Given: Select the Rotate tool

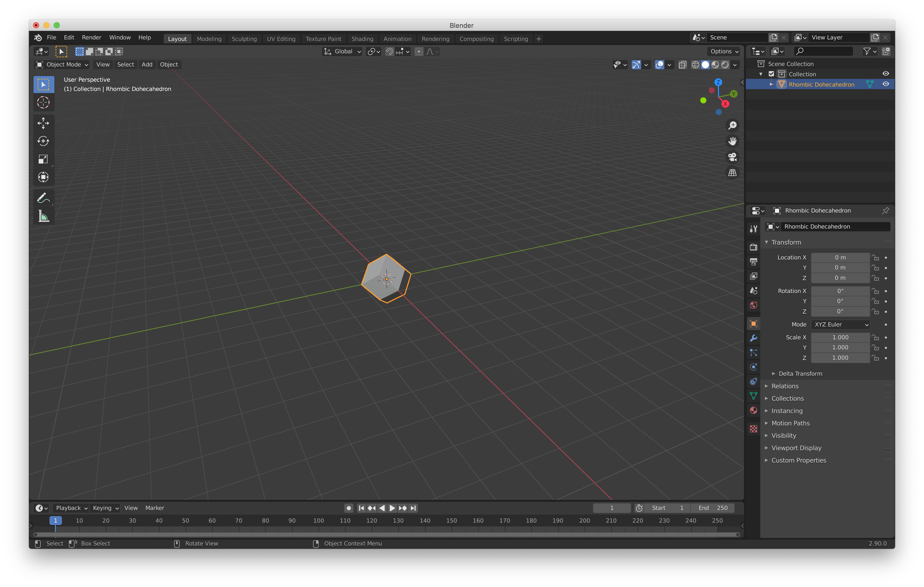Looking at the screenshot, I should 43,141.
